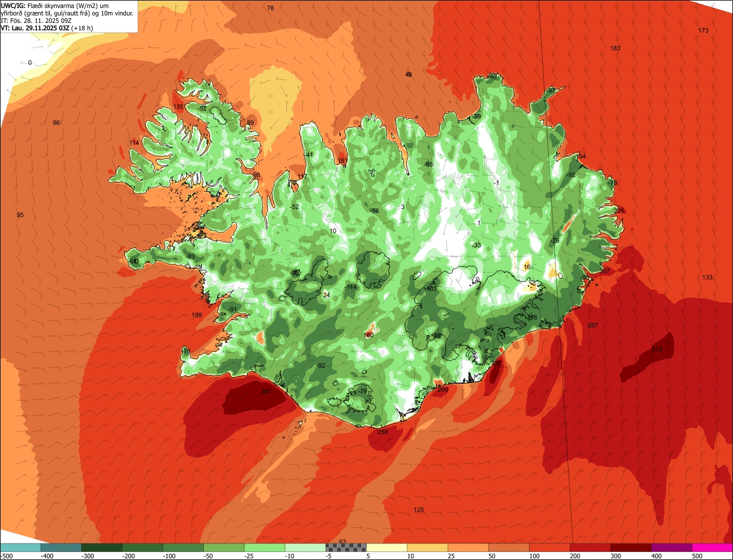Click the value 391 off the southwest coast

point(266,392)
